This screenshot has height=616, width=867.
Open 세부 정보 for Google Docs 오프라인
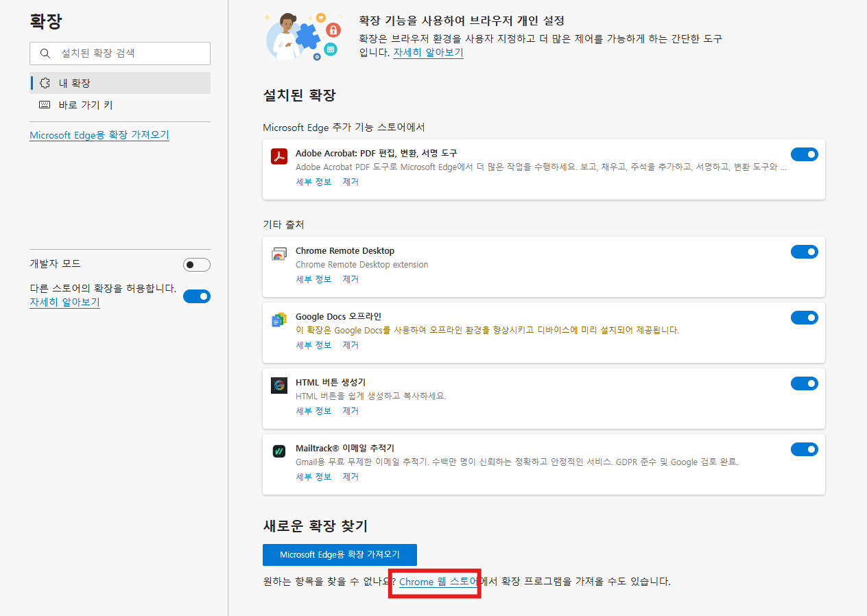[313, 345]
